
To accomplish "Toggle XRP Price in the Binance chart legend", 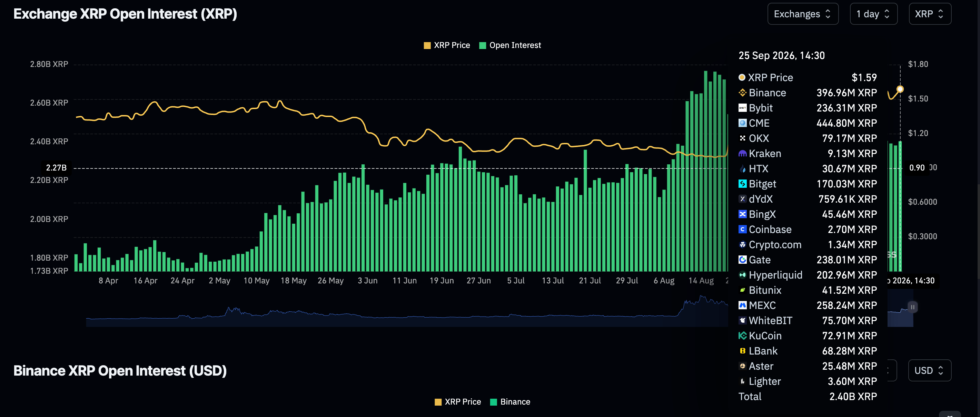I will point(458,402).
